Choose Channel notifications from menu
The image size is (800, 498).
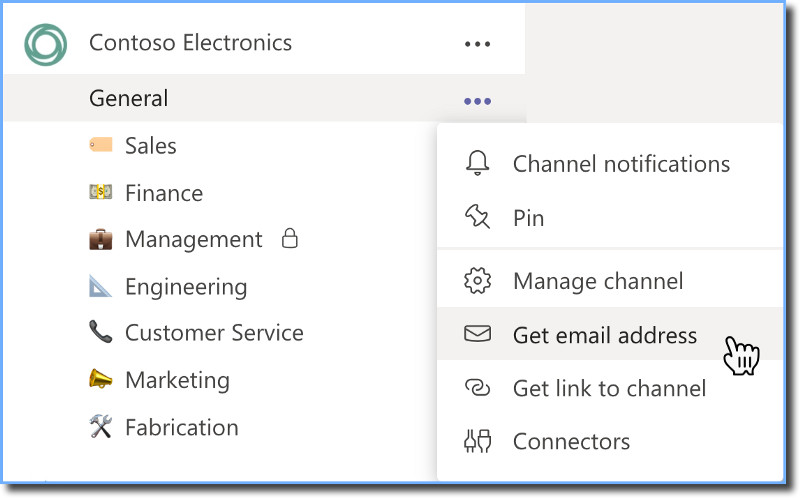pos(621,164)
